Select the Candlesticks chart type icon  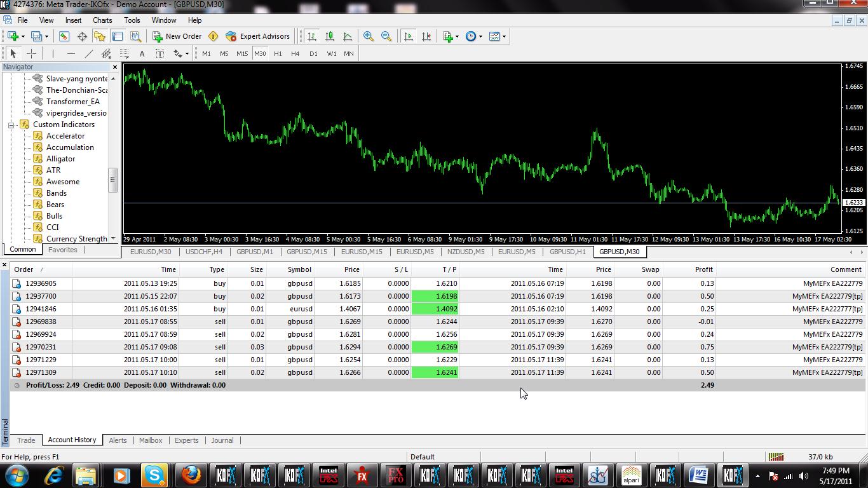click(x=330, y=36)
